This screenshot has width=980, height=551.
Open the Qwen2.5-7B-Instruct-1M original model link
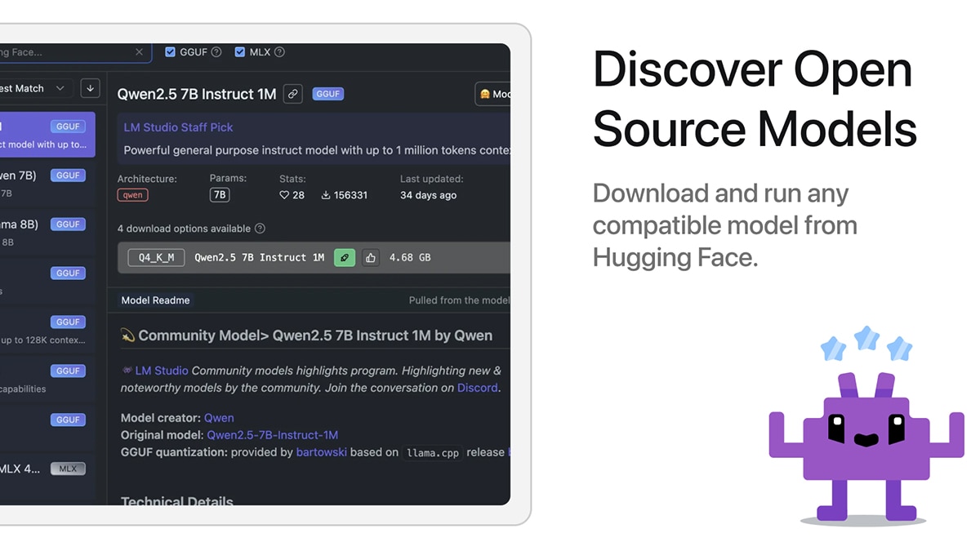coord(272,435)
